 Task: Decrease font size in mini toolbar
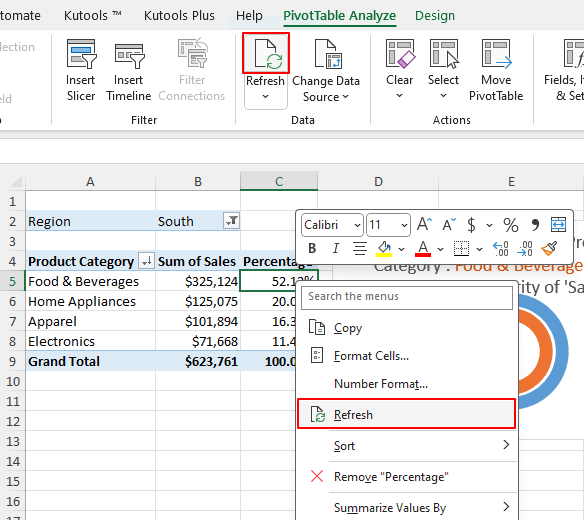(x=449, y=225)
